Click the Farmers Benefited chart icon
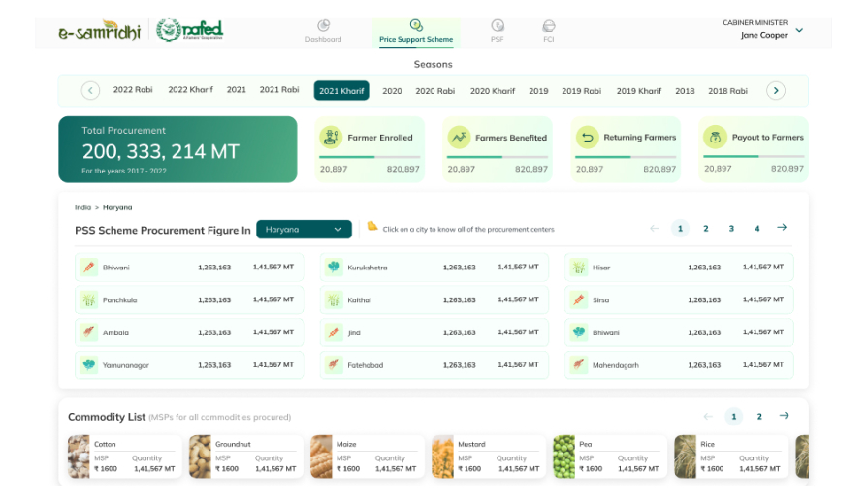The width and height of the screenshot is (868, 504). (x=459, y=138)
